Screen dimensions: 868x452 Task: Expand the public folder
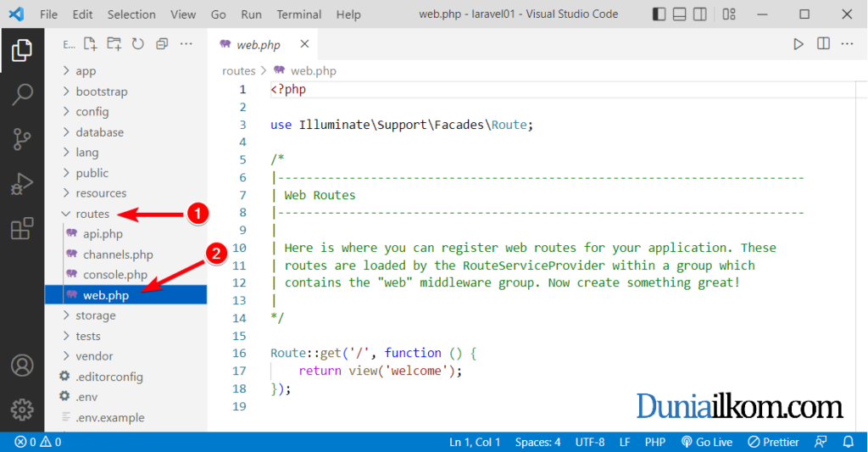click(x=126, y=173)
